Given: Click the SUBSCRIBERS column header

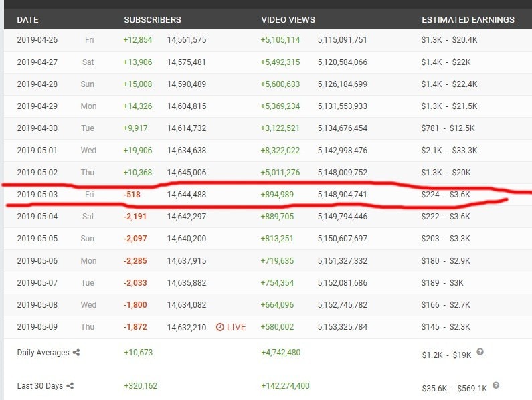Looking at the screenshot, I should [x=153, y=20].
